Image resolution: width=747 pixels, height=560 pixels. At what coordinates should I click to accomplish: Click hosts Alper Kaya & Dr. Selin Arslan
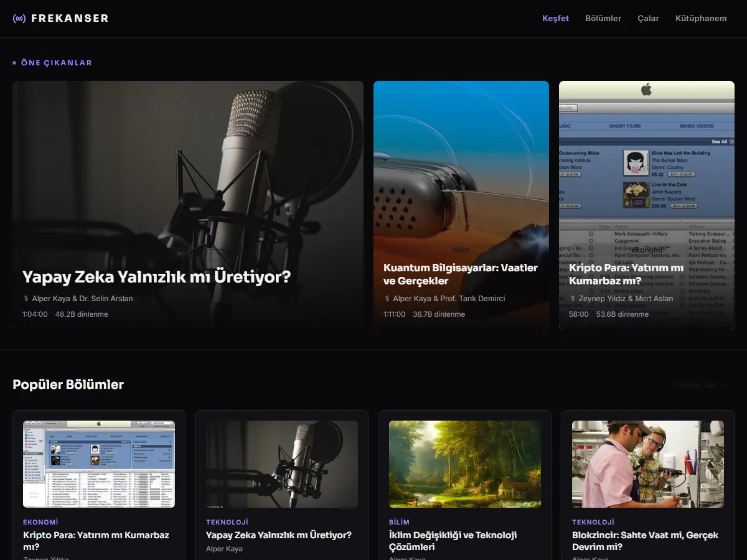point(82,299)
